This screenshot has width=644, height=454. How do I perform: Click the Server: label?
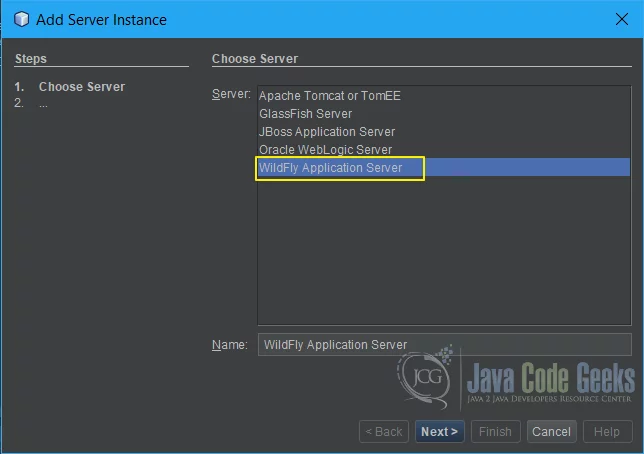[x=231, y=94]
